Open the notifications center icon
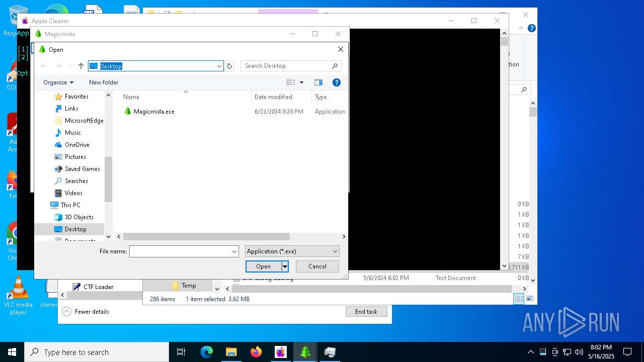The image size is (644, 362). [627, 352]
